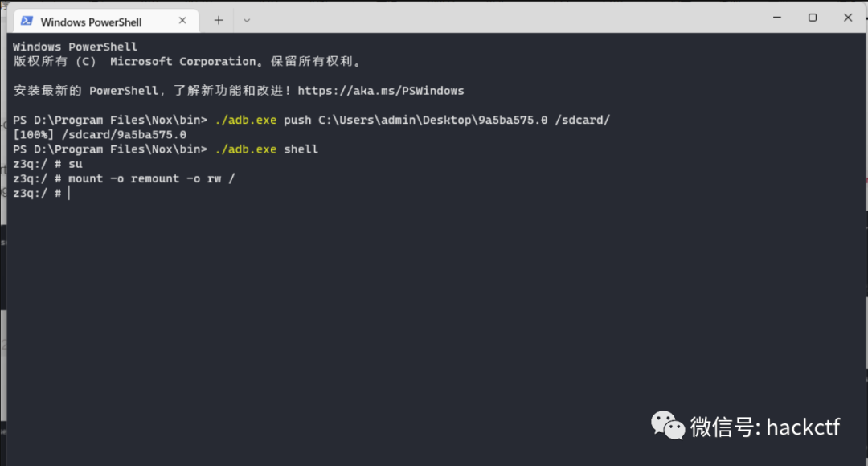Viewport: 868px width, 466px height.
Task: Open the aka.ms/PSWindows link
Action: pyautogui.click(x=380, y=91)
